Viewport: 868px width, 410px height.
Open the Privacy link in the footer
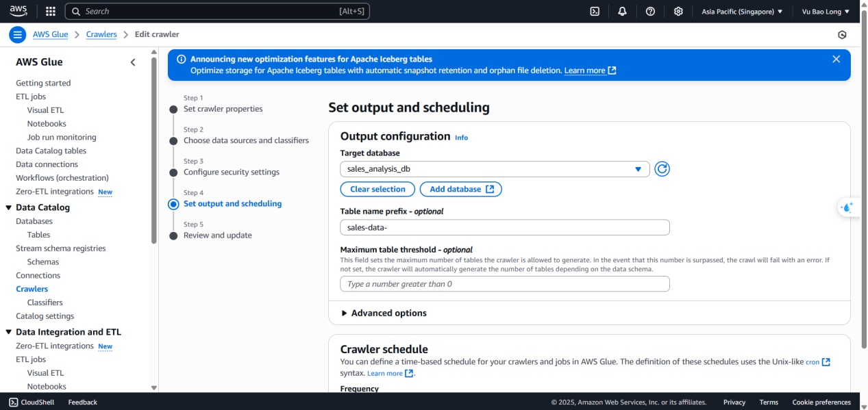click(734, 402)
